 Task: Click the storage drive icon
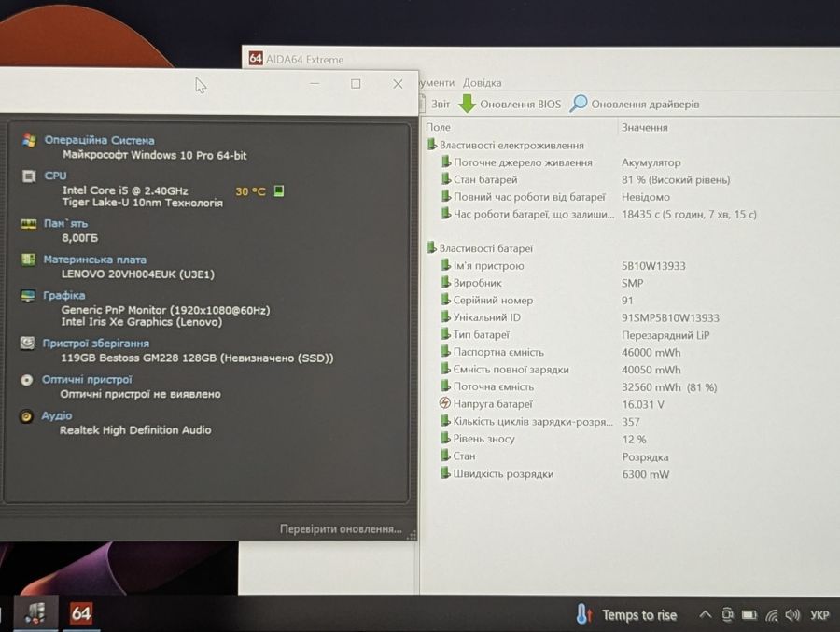pos(27,343)
